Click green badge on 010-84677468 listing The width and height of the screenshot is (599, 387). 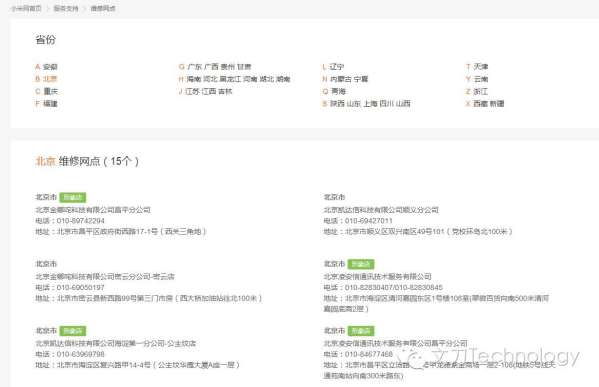tap(361, 331)
